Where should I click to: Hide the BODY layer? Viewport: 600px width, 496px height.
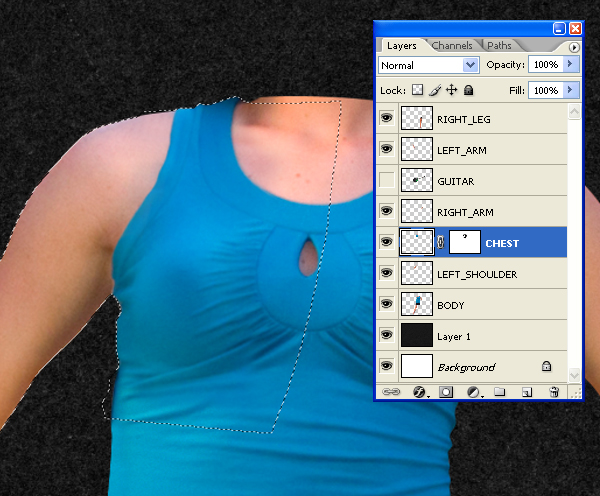386,303
